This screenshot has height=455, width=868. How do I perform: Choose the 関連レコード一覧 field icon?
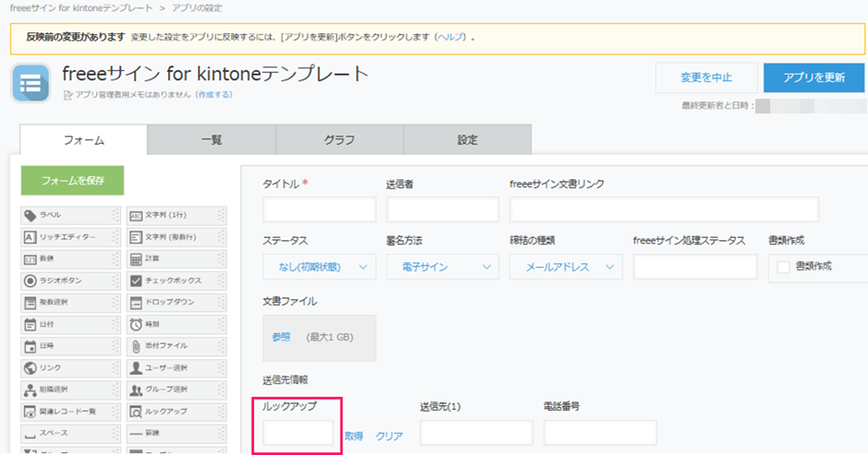click(30, 412)
